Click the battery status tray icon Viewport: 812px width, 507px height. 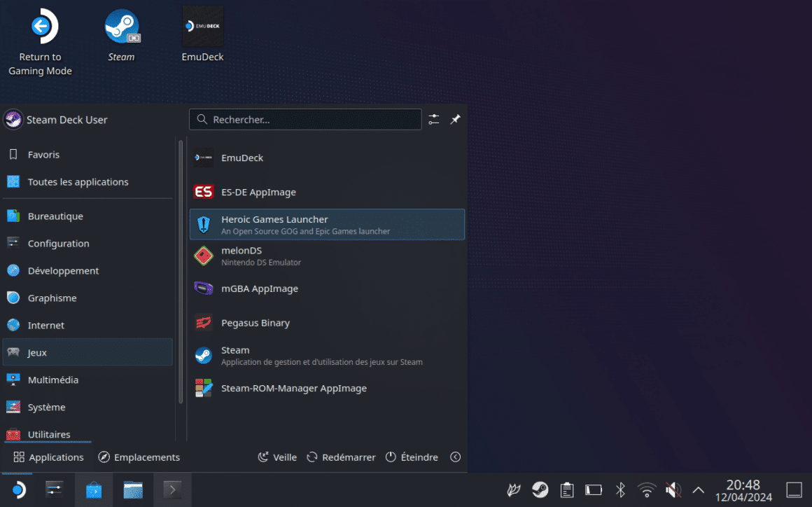(x=594, y=490)
